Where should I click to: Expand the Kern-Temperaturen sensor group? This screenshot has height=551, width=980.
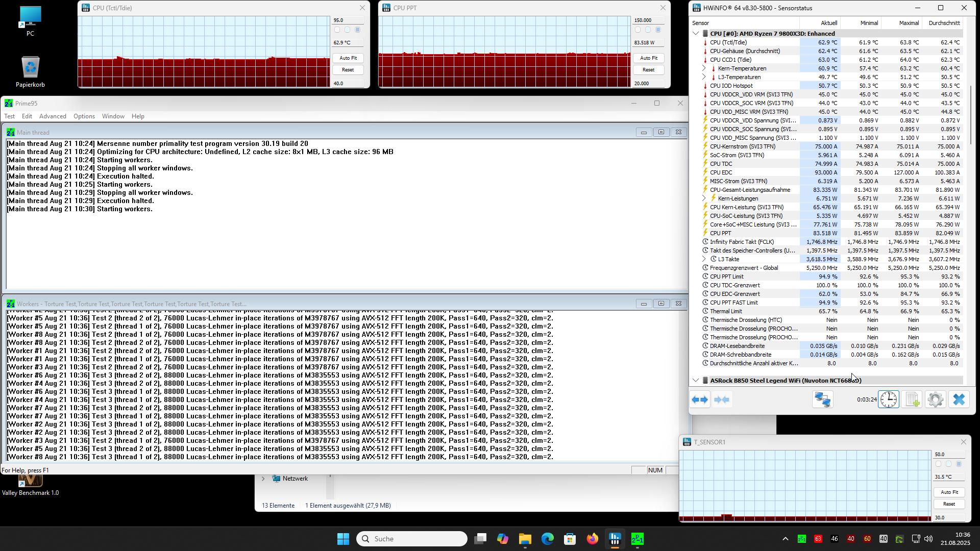point(704,68)
